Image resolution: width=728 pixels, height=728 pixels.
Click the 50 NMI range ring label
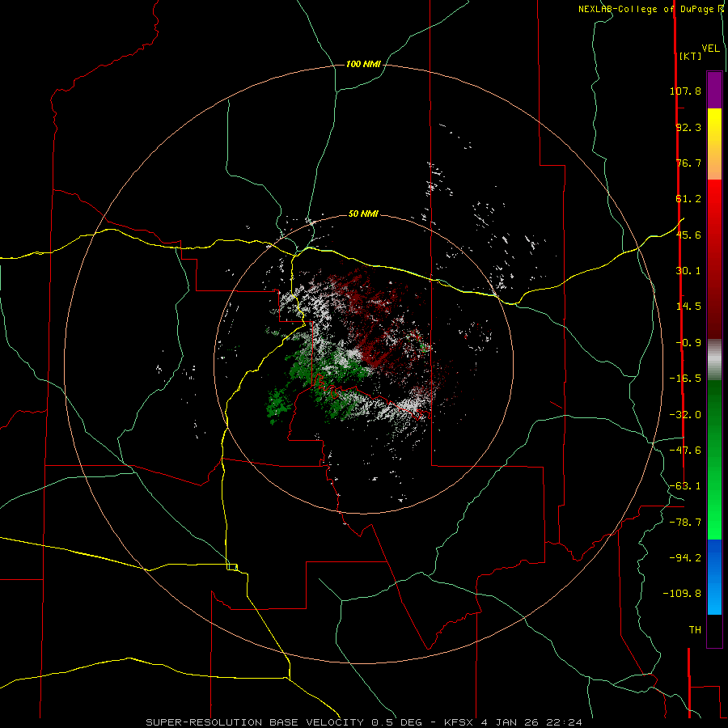(363, 214)
